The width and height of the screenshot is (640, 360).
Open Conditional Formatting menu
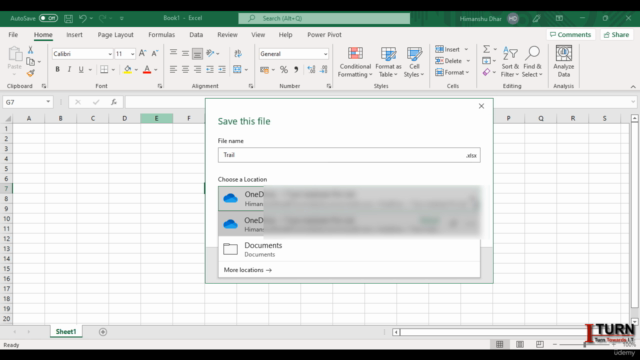point(355,62)
